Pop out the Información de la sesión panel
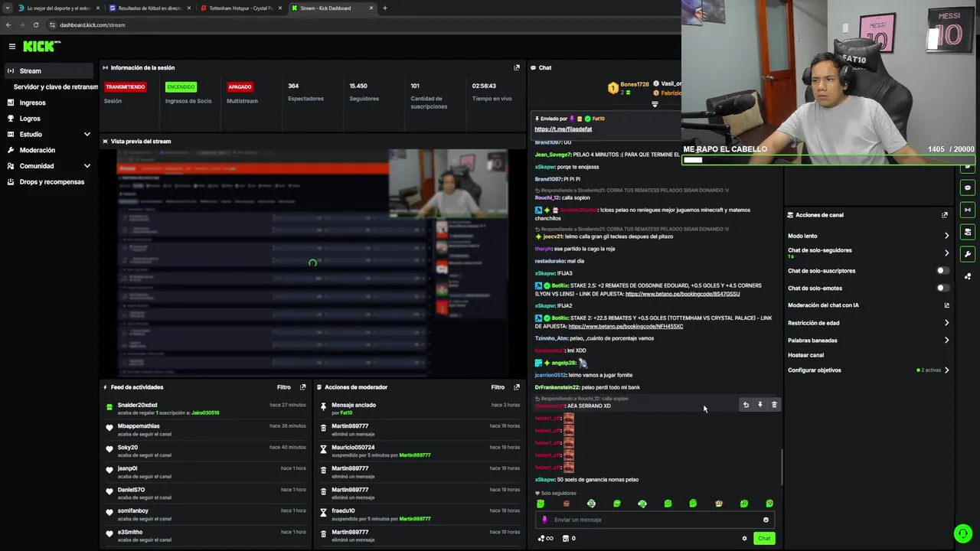Image resolution: width=980 pixels, height=551 pixels. 517,67
